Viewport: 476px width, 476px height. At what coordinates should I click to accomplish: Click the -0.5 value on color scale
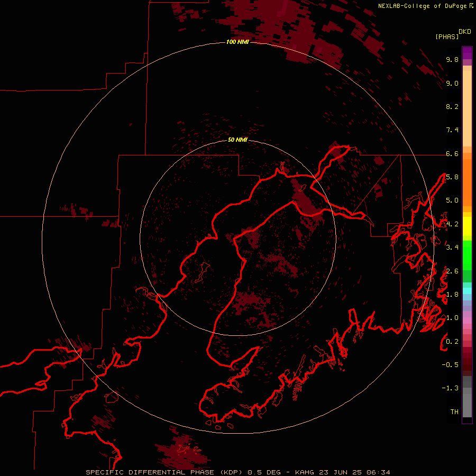point(450,364)
